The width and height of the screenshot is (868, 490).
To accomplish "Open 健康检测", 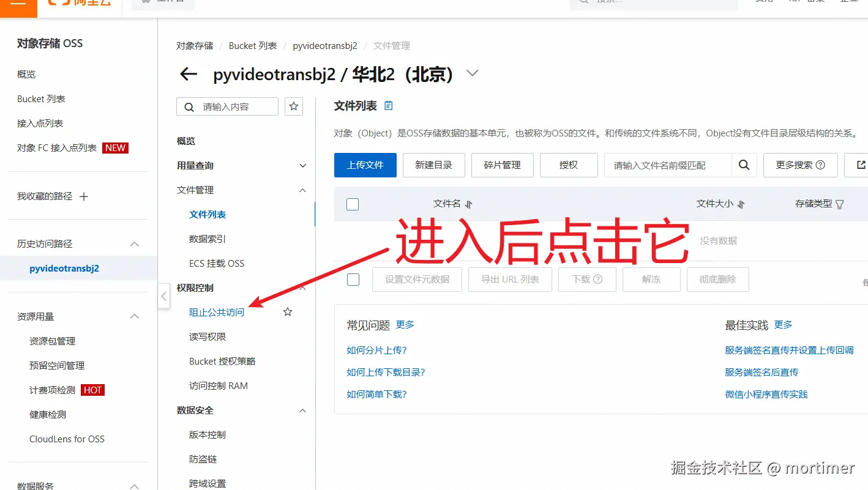I will (48, 414).
